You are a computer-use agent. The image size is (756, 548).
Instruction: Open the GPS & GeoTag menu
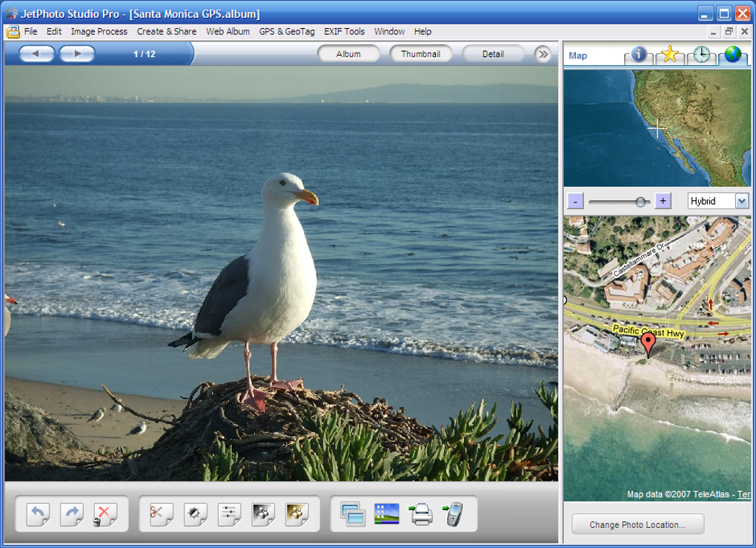coord(286,31)
